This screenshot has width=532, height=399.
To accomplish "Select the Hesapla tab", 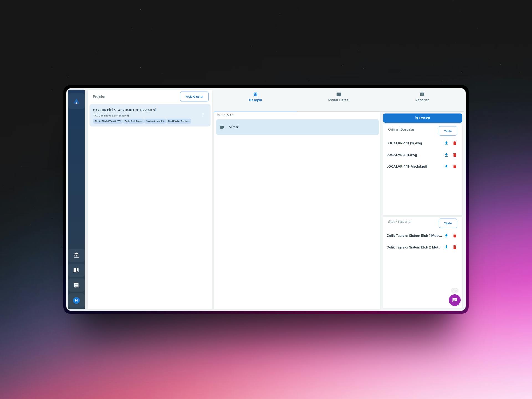I will pos(255,97).
